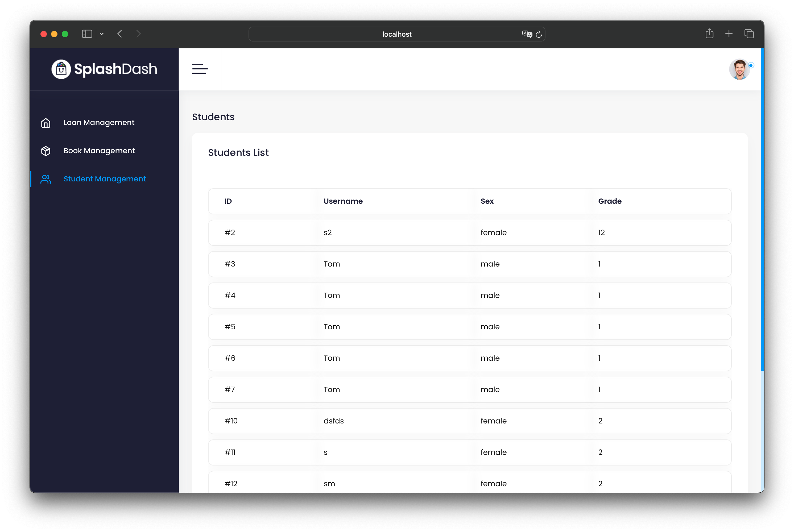The width and height of the screenshot is (794, 532).
Task: Select Student Management in sidebar
Action: pos(105,179)
